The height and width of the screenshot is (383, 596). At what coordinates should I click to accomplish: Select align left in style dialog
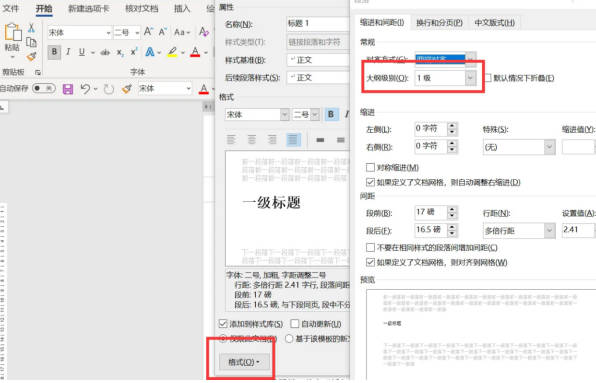pos(231,140)
